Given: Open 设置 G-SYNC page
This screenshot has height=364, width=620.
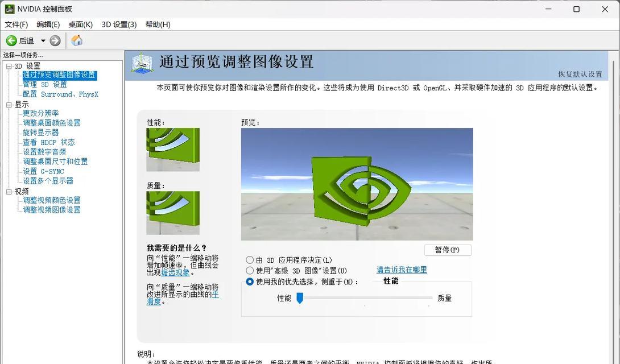Looking at the screenshot, I should click(x=43, y=172).
